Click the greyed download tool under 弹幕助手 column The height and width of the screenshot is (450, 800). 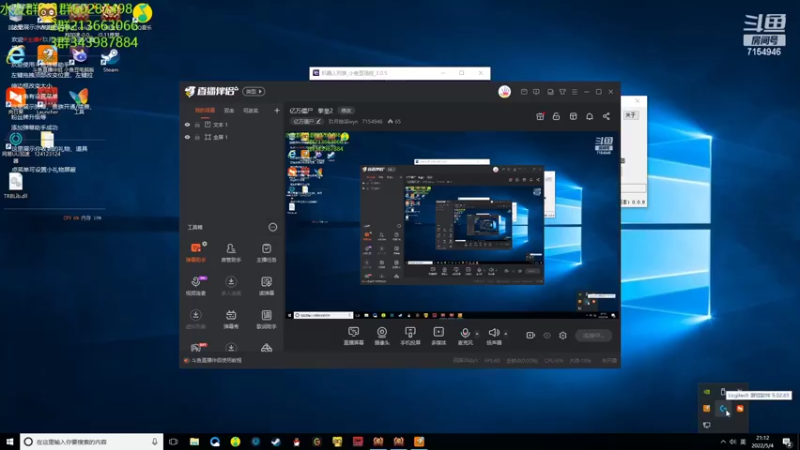click(x=195, y=319)
